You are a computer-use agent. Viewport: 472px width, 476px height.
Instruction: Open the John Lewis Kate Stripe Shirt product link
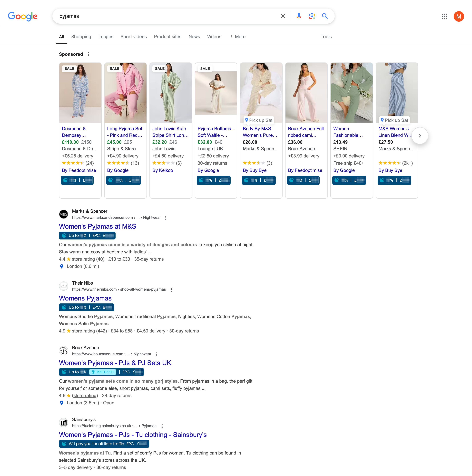[x=170, y=132]
